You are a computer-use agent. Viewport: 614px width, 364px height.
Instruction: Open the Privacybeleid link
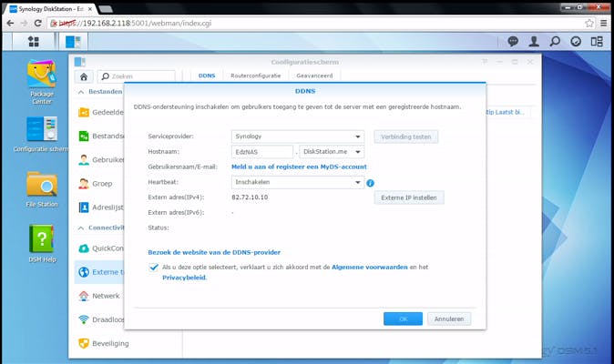tap(184, 278)
